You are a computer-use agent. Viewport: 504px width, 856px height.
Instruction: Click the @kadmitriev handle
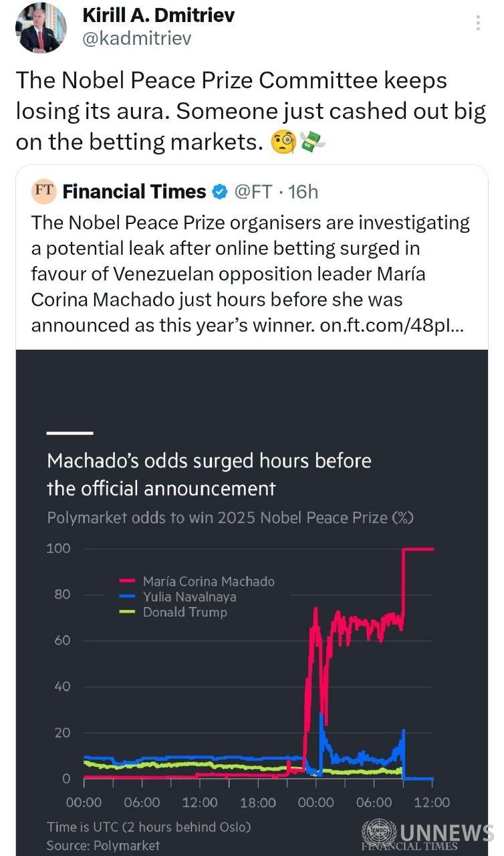tap(136, 39)
